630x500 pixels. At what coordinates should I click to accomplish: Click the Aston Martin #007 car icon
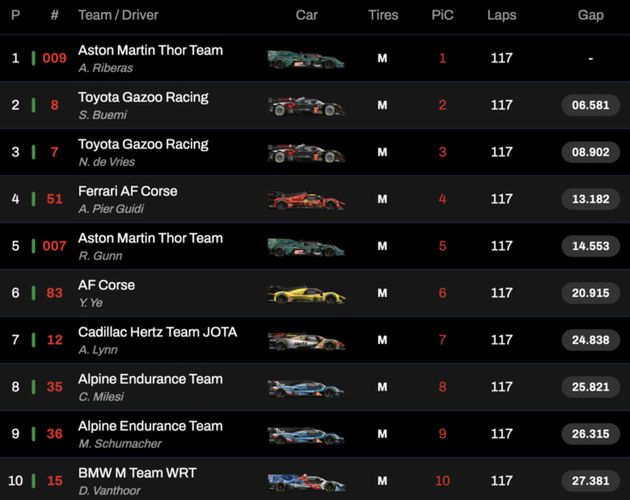click(x=306, y=247)
